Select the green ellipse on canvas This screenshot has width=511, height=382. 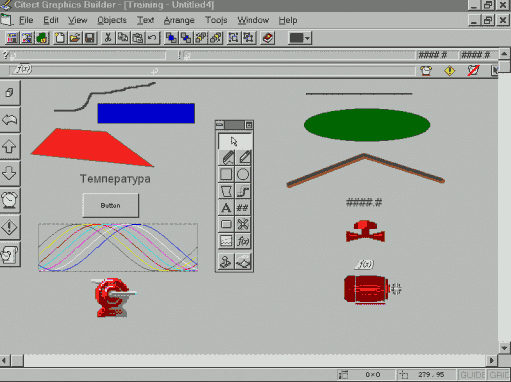(367, 125)
